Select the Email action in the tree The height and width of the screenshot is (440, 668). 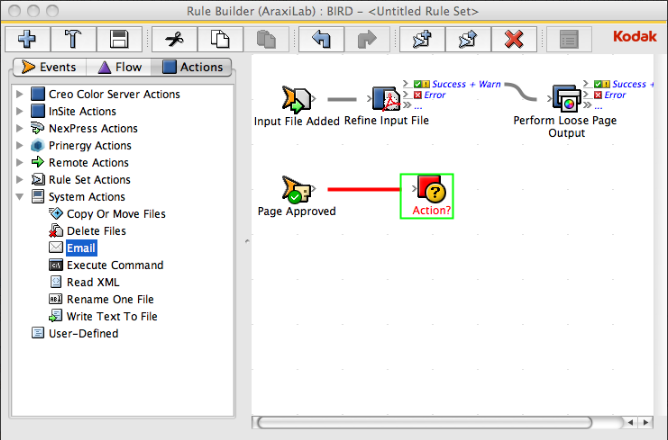pos(80,248)
